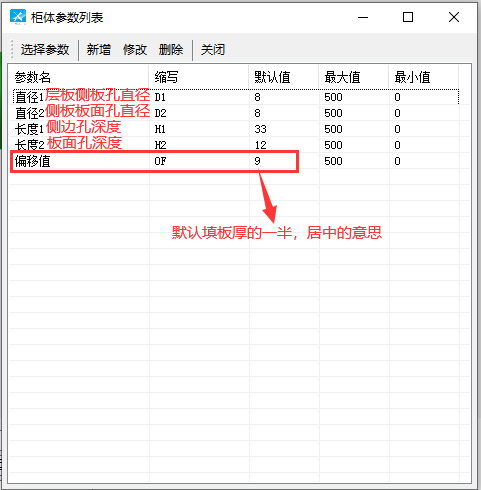Image resolution: width=481 pixels, height=490 pixels.
Task: Click the 新增 toolbar button
Action: coord(99,50)
